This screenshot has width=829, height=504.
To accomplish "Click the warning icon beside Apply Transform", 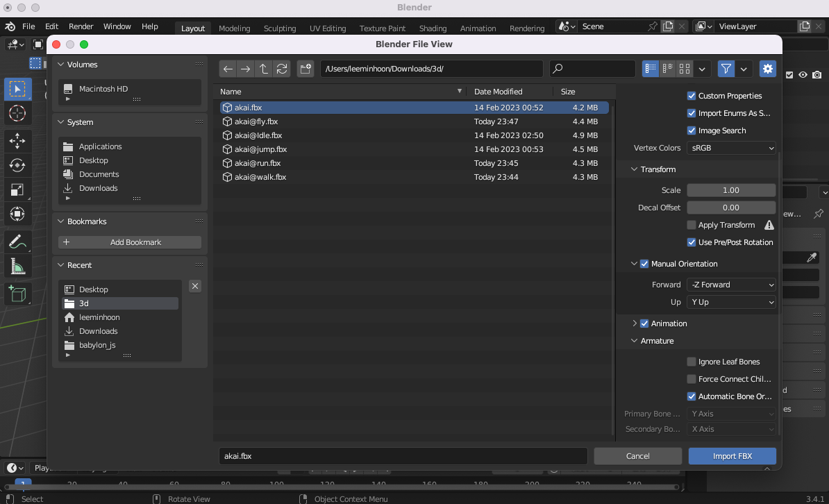I will click(769, 226).
